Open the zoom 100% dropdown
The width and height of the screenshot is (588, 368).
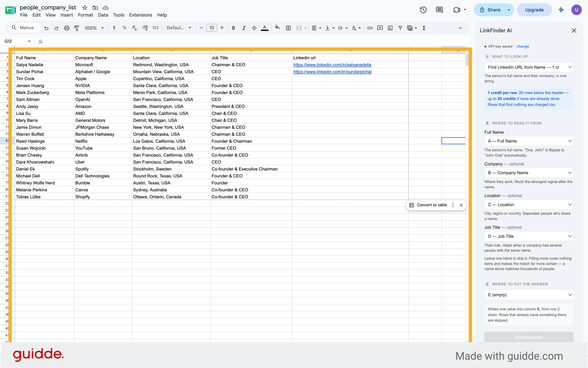[x=94, y=28]
